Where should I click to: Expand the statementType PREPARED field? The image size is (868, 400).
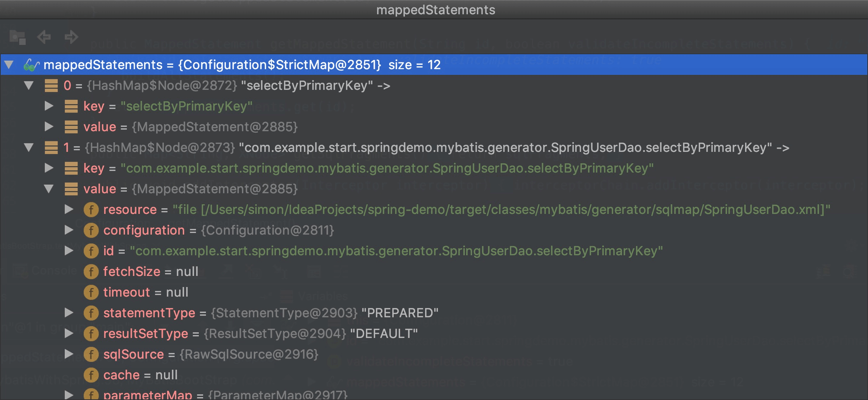[69, 313]
